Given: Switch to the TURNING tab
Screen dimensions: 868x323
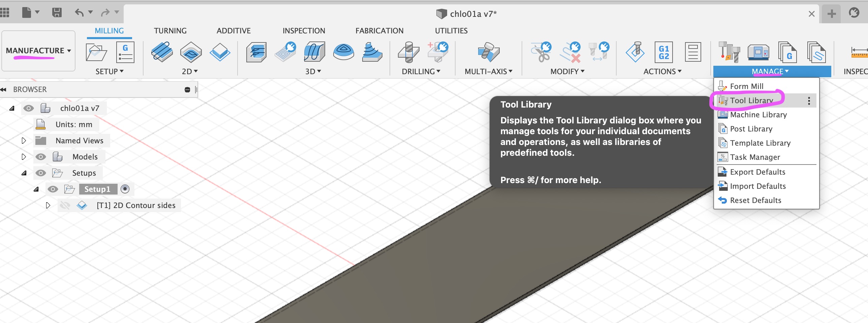Looking at the screenshot, I should click(x=170, y=31).
